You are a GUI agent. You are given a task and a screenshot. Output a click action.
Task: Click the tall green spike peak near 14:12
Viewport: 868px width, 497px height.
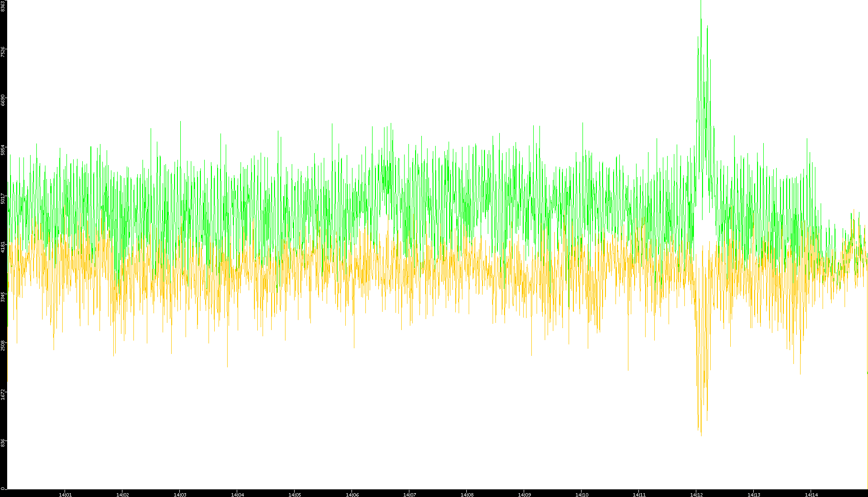[701, 20]
